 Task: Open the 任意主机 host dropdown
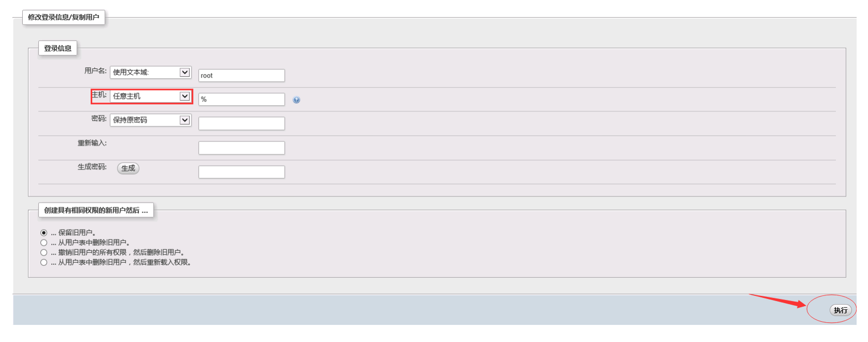[151, 96]
